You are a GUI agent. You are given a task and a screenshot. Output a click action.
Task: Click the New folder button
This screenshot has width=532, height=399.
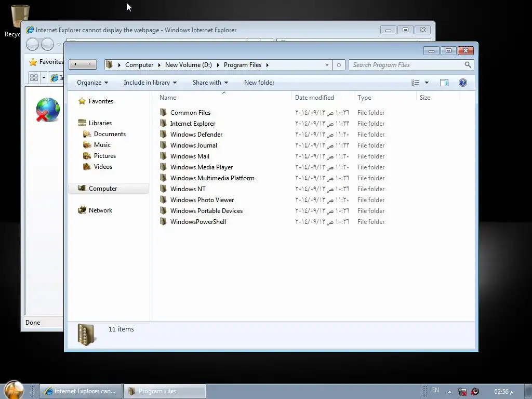(x=259, y=83)
